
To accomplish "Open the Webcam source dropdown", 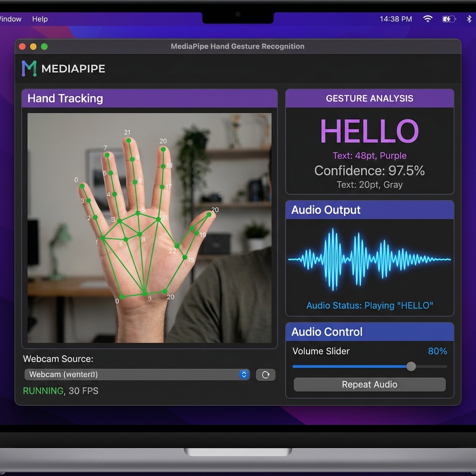I will coord(137,374).
